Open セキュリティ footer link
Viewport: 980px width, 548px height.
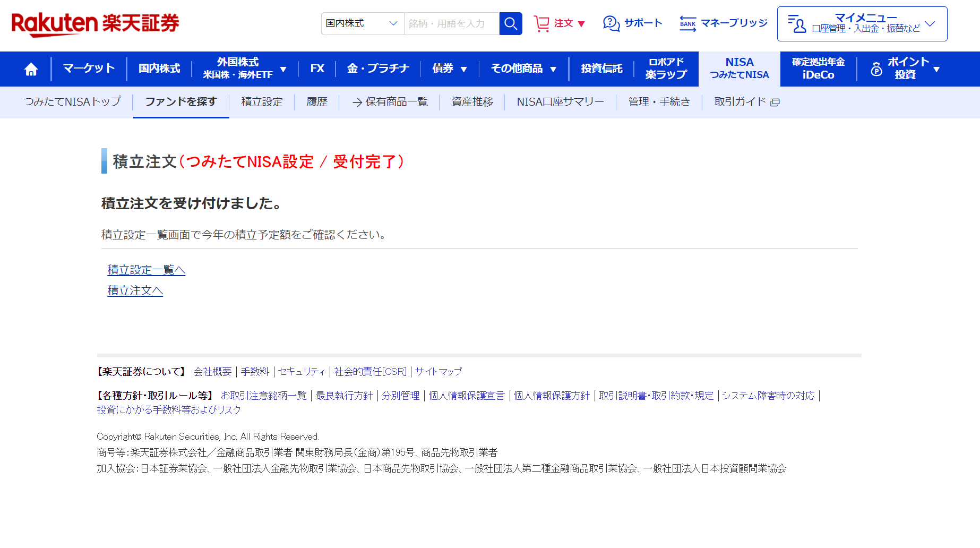tap(302, 372)
